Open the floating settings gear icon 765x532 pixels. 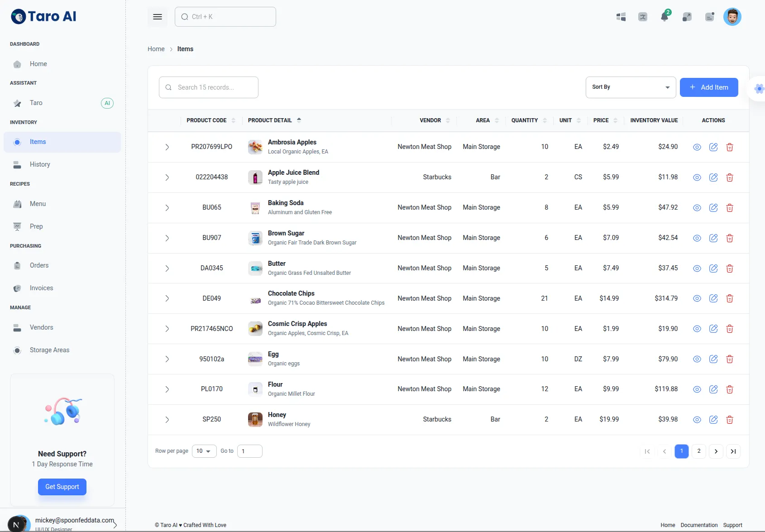tap(759, 89)
